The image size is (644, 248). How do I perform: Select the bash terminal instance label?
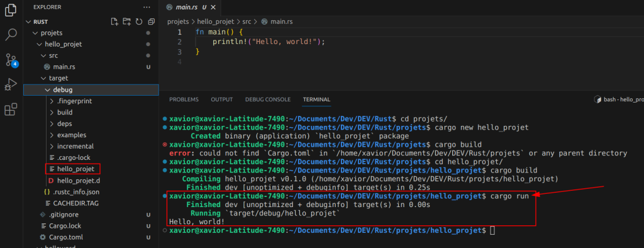623,99
